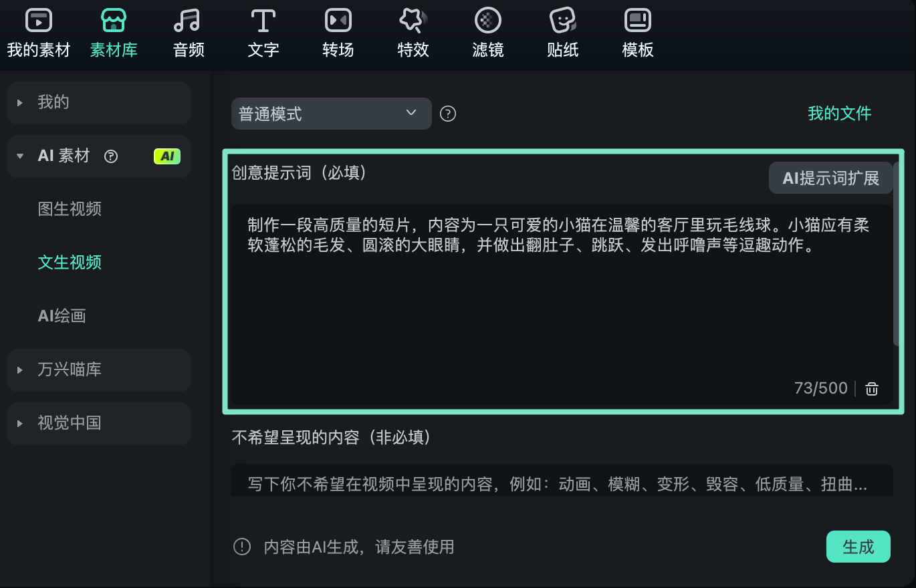Select the 转场 (Transitions) icon
This screenshot has height=588, width=916.
click(338, 31)
